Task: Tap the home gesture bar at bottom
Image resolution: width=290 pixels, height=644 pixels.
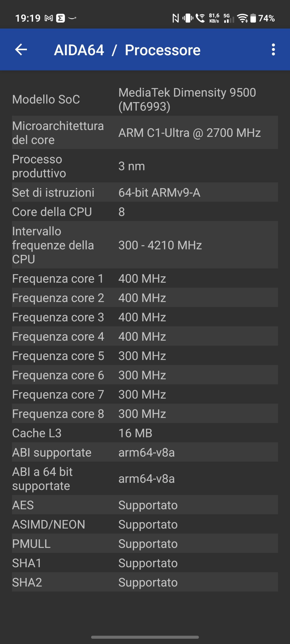Action: click(145, 637)
